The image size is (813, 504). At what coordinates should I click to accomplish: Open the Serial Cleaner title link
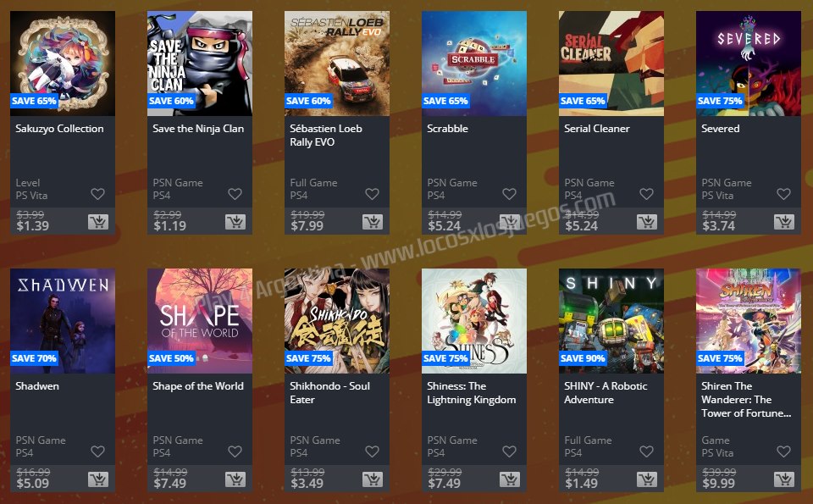pyautogui.click(x=597, y=129)
